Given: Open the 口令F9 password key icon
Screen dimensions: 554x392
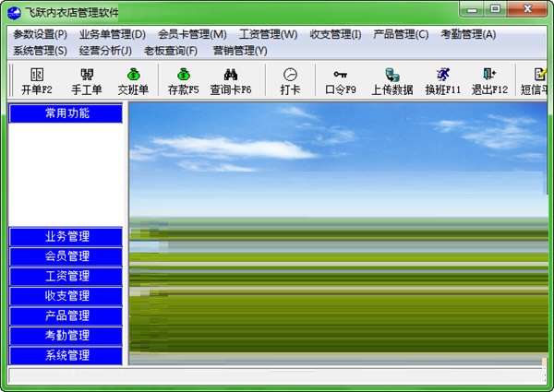Looking at the screenshot, I should pos(340,81).
